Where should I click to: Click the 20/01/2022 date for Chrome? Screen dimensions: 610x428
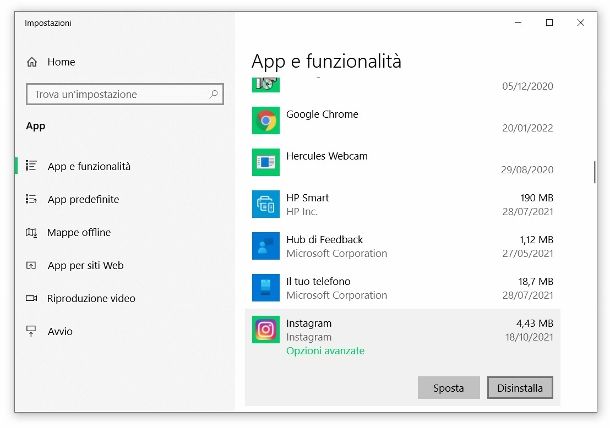(x=528, y=128)
